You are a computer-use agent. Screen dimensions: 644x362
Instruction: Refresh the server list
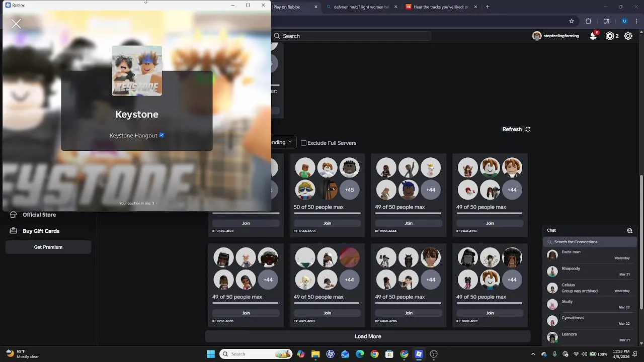(x=517, y=129)
